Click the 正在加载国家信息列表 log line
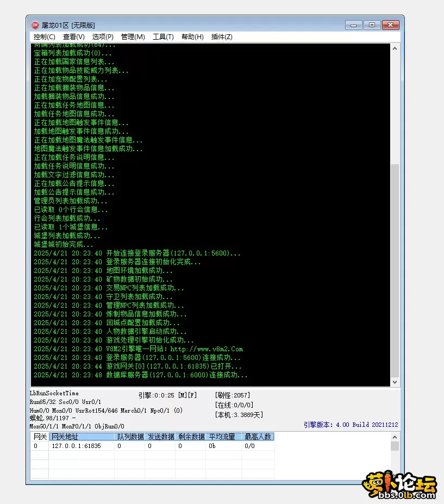444x504 pixels. [74, 62]
